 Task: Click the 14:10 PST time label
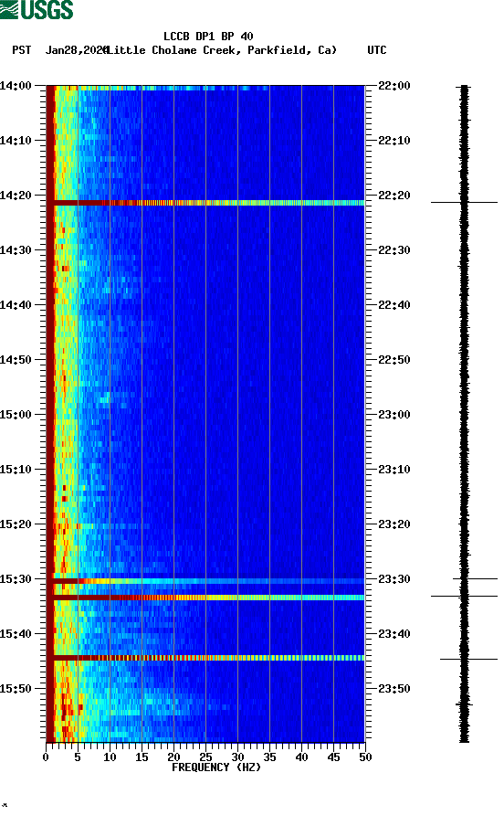pyautogui.click(x=16, y=141)
